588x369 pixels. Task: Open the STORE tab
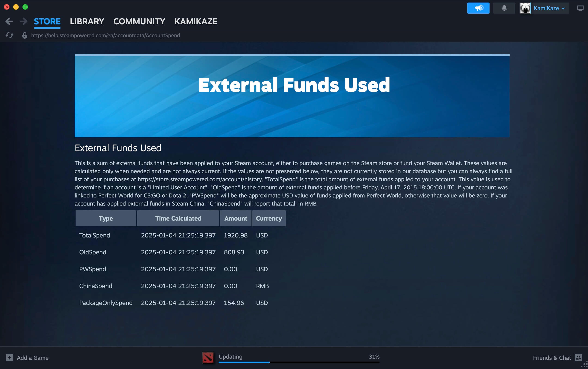pyautogui.click(x=47, y=22)
